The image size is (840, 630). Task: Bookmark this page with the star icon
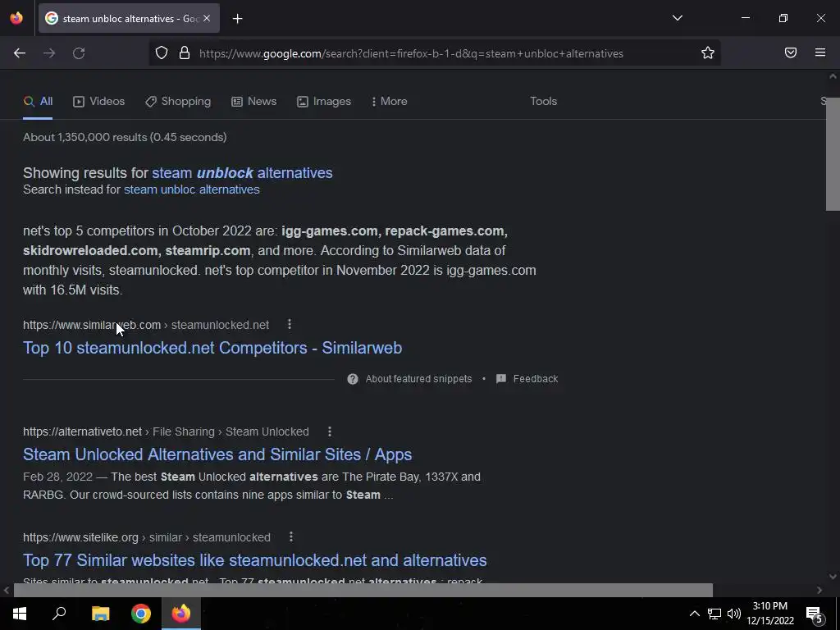point(708,52)
